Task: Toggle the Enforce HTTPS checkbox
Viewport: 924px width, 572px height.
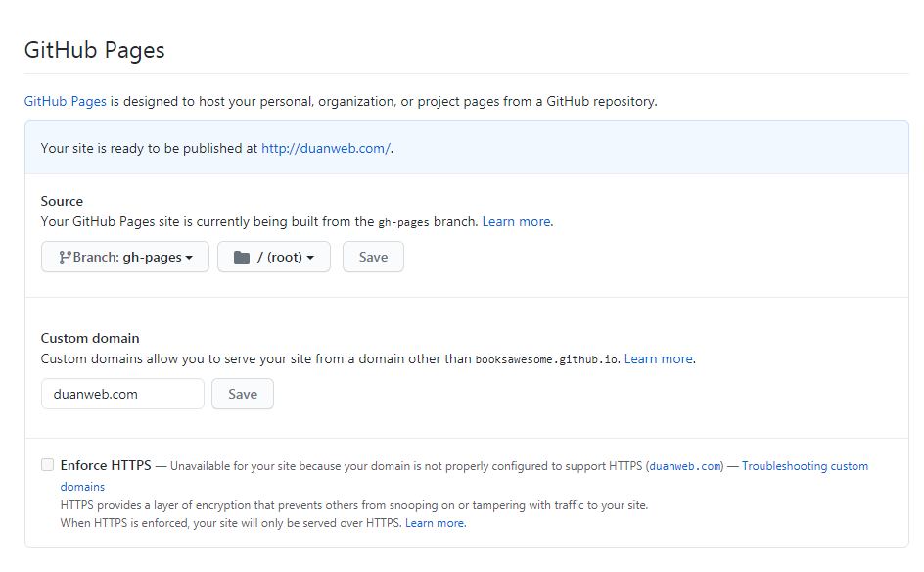Action: pyautogui.click(x=47, y=465)
